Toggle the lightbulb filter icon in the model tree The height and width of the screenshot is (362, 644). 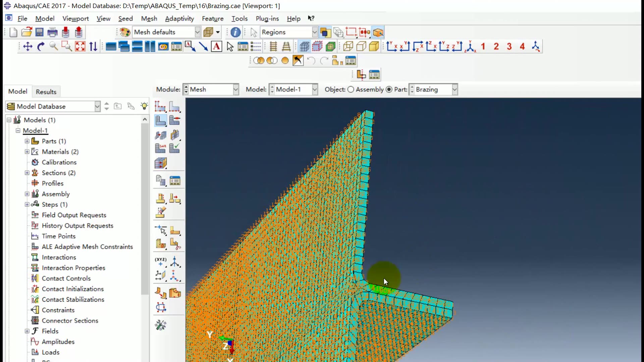point(144,106)
